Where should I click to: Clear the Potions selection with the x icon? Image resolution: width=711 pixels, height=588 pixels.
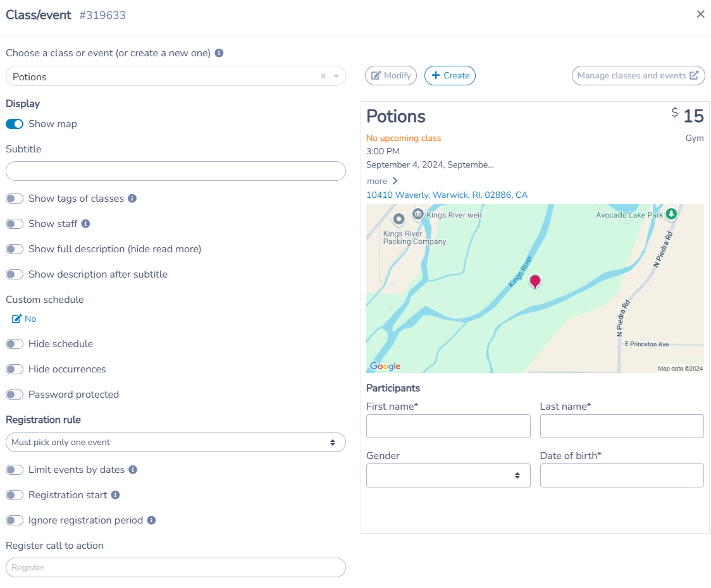tap(323, 76)
